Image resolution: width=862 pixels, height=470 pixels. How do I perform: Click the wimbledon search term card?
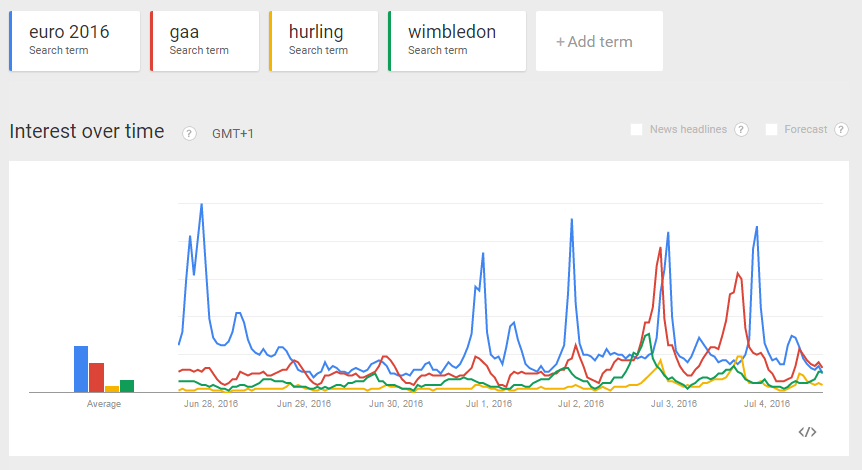(x=457, y=41)
